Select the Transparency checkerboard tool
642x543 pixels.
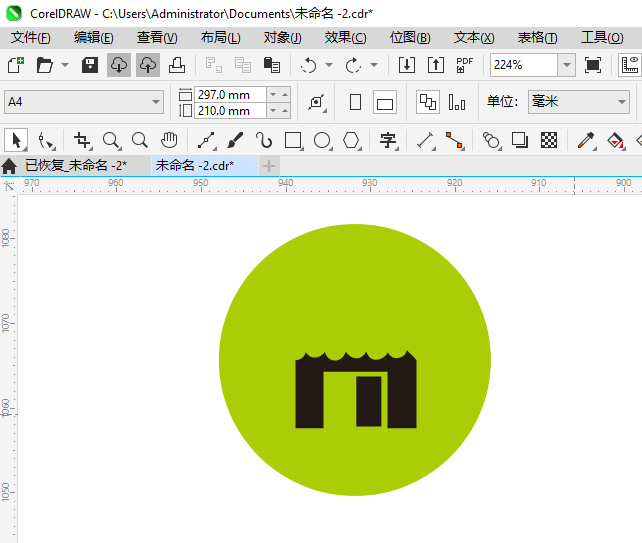pyautogui.click(x=549, y=140)
